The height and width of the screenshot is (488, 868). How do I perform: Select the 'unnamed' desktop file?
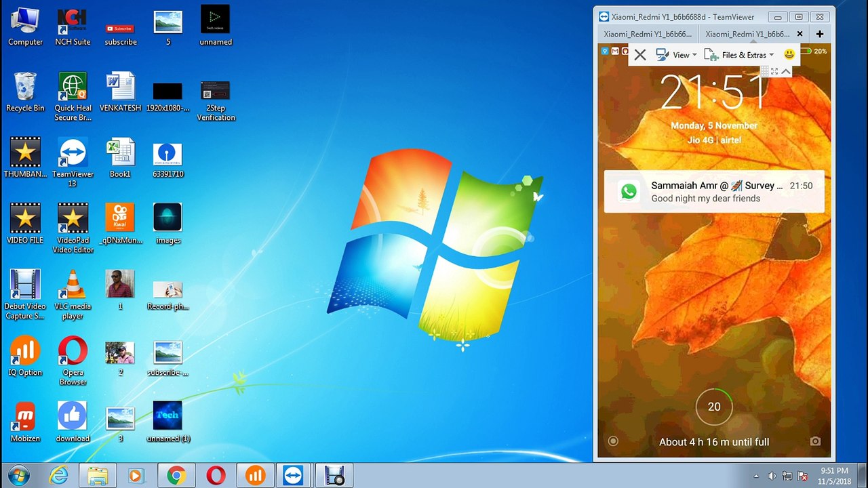(216, 26)
